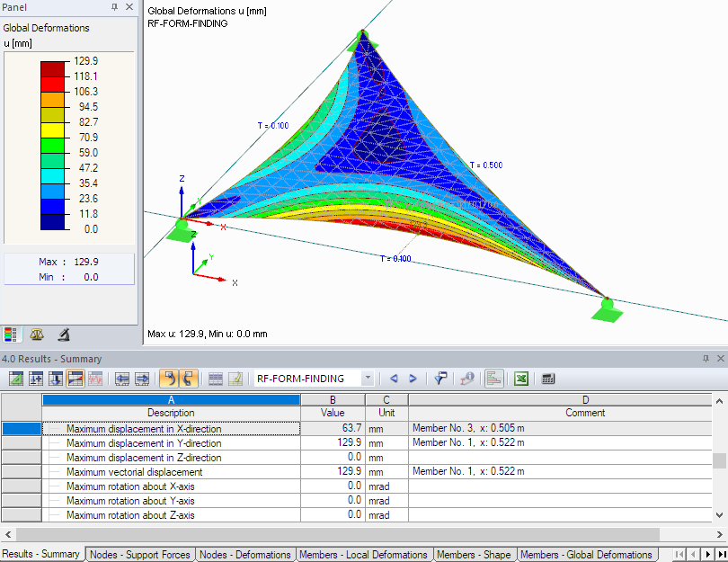Screen dimensions: 728x562
Task: Open the balance-scale factors tab in Panel
Action: 37,335
